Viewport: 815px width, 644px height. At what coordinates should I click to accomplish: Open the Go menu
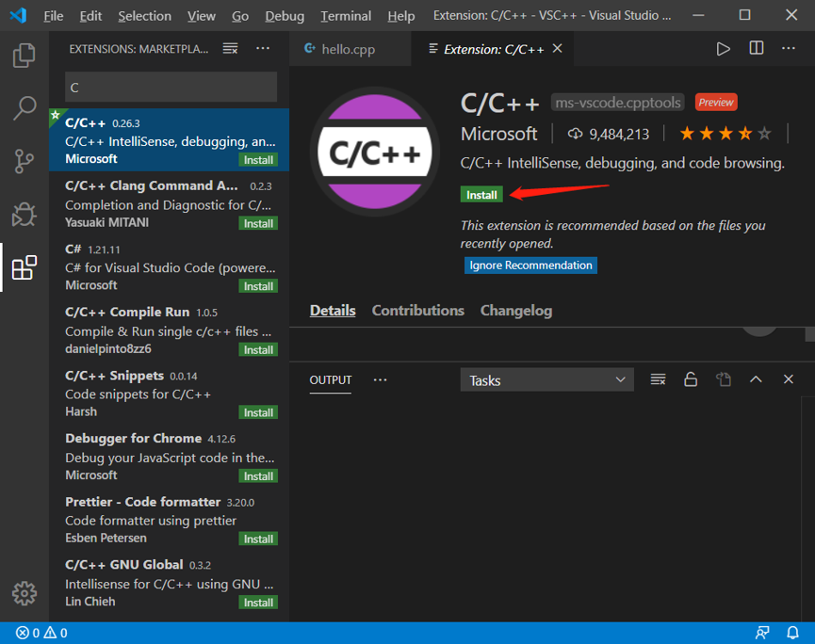[240, 16]
